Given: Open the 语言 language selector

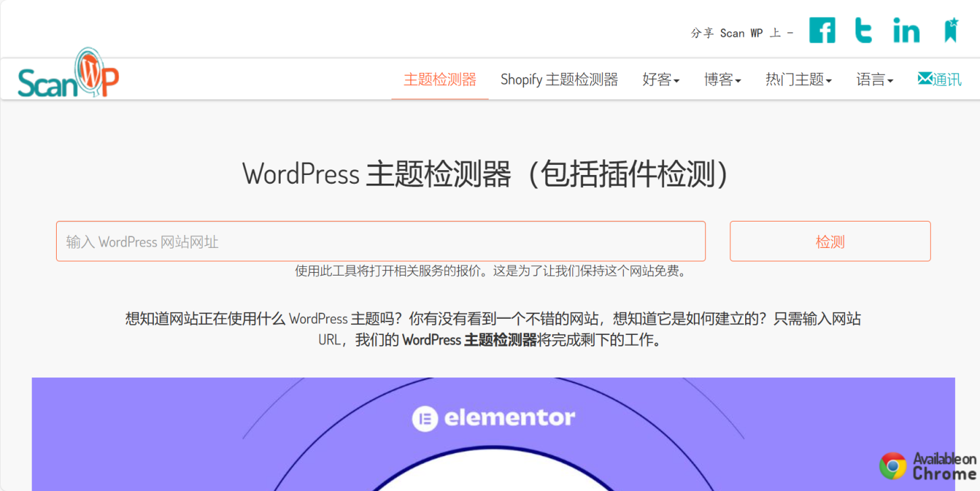Looking at the screenshot, I should tap(874, 79).
